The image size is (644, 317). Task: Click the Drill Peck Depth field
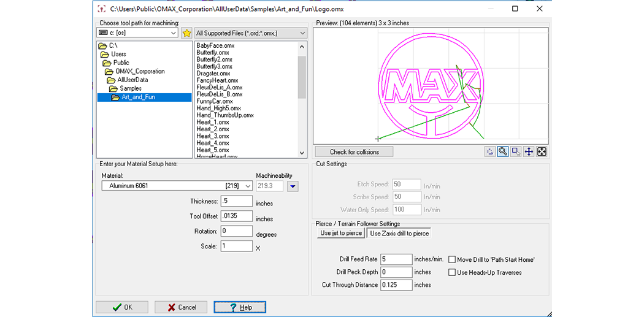(396, 272)
